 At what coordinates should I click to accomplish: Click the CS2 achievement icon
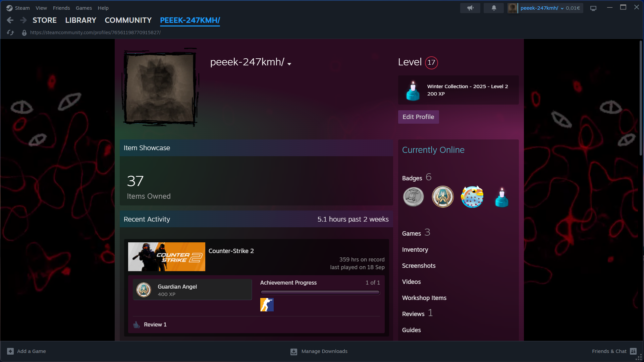(267, 305)
